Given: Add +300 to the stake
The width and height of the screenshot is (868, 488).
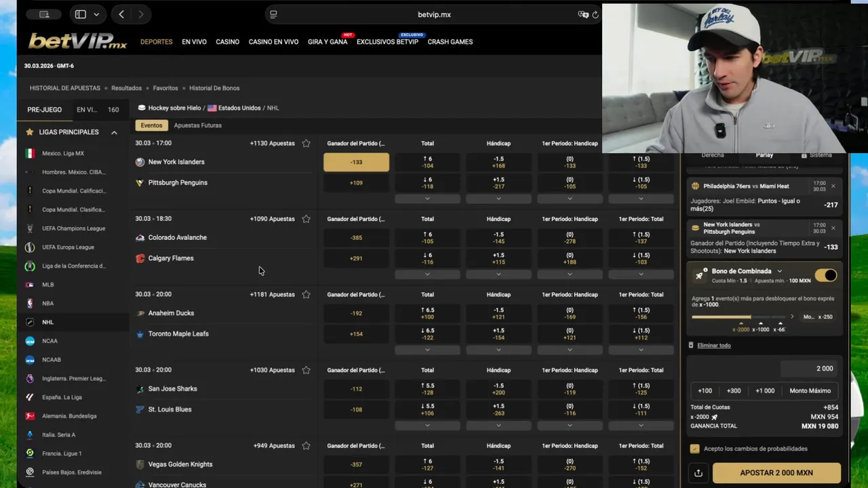Looking at the screenshot, I should pos(734,390).
